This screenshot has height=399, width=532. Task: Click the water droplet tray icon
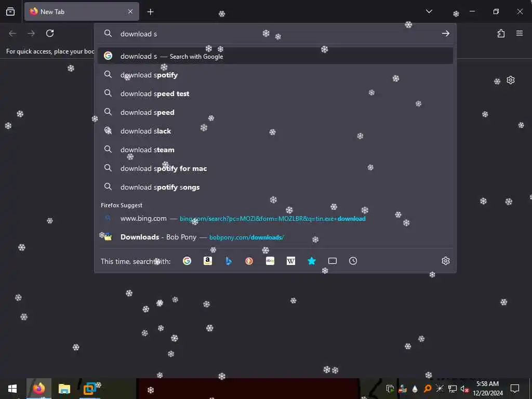tap(415, 389)
